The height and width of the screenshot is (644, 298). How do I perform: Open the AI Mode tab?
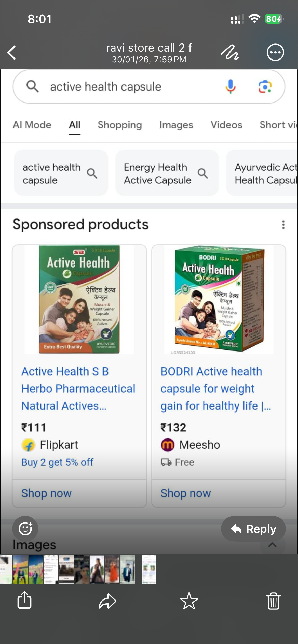32,125
